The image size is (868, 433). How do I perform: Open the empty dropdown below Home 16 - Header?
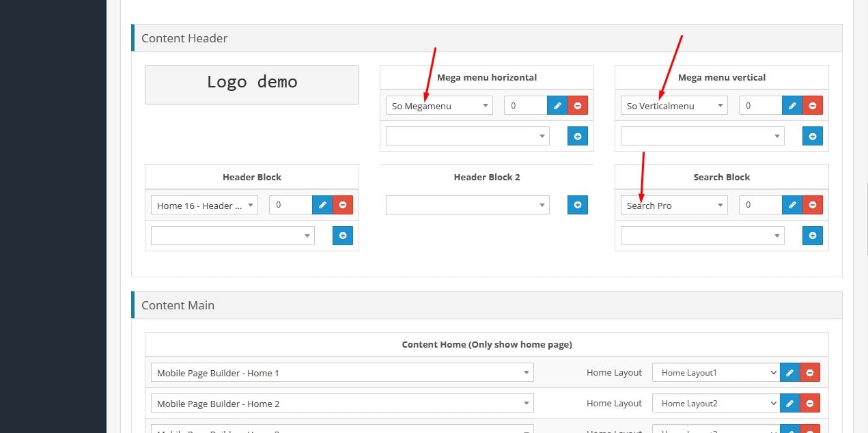[233, 236]
